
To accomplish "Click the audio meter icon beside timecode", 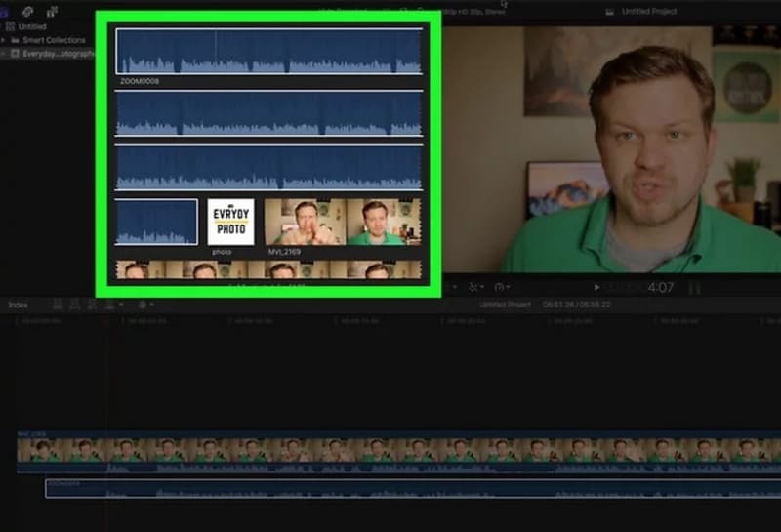I will pos(696,288).
